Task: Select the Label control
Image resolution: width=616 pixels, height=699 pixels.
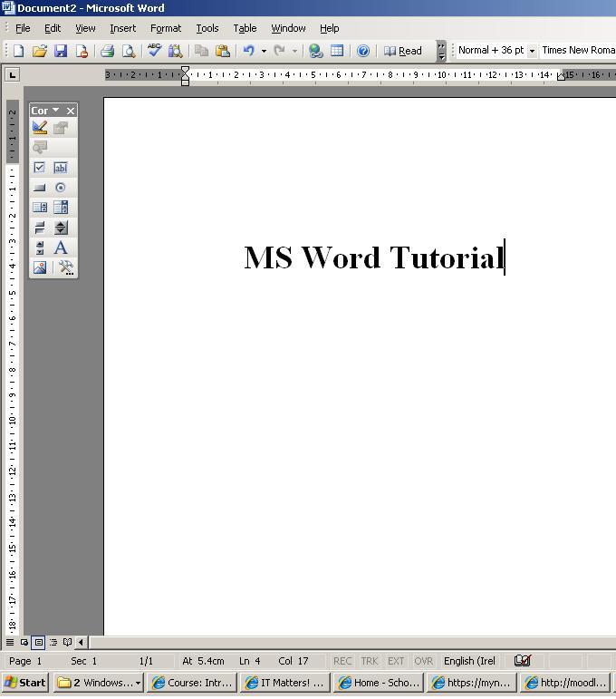Action: 61,248
